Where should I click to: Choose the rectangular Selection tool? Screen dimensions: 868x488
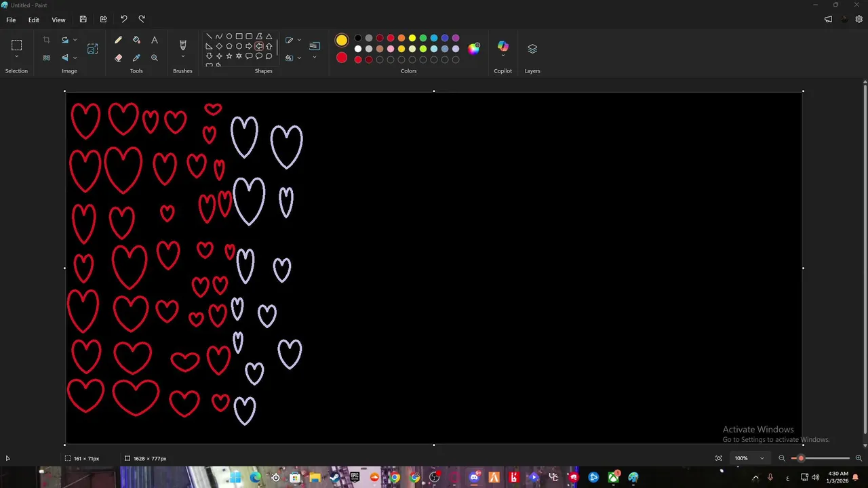coord(17,45)
